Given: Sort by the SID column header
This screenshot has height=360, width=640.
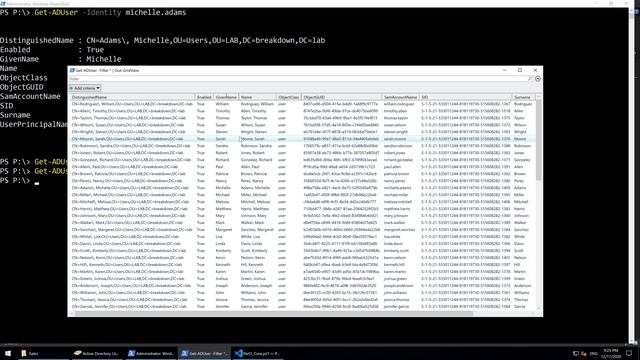Looking at the screenshot, I should coord(466,97).
